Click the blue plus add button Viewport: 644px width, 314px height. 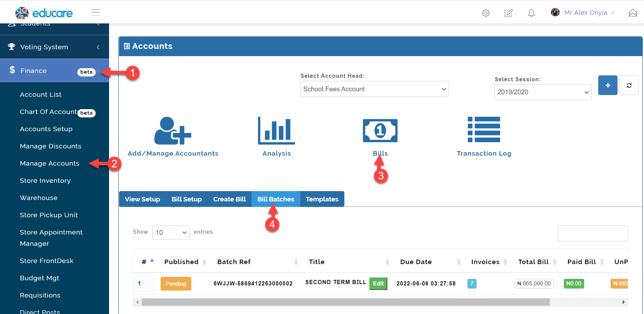click(608, 85)
